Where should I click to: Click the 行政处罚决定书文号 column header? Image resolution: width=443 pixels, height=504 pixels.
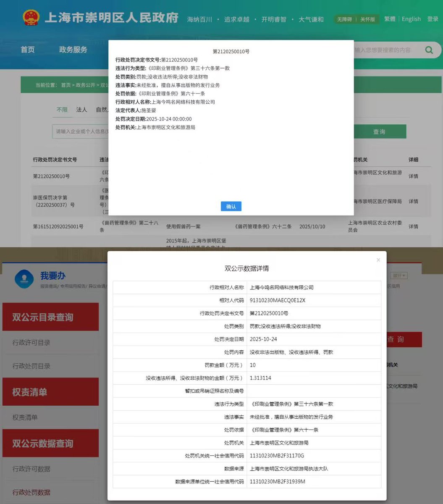click(x=55, y=160)
